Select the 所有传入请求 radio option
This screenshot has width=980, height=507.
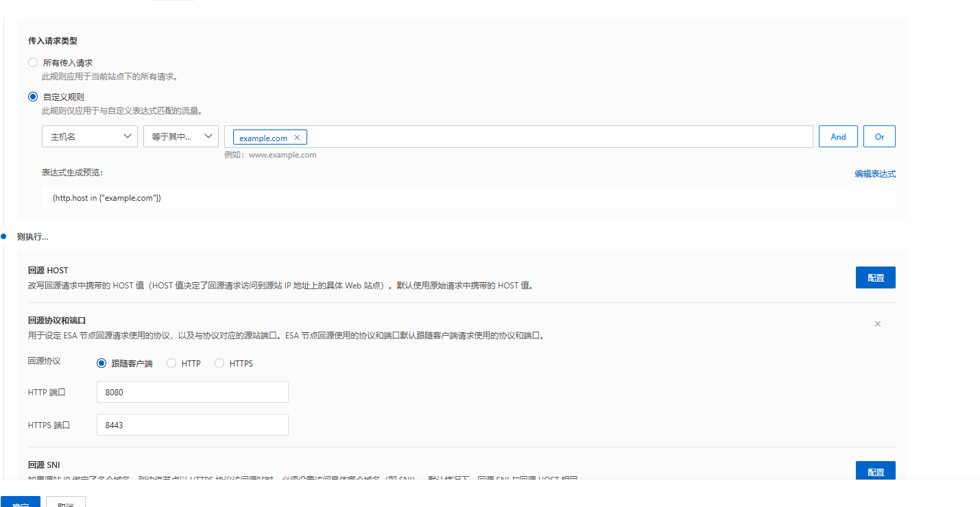[x=33, y=62]
